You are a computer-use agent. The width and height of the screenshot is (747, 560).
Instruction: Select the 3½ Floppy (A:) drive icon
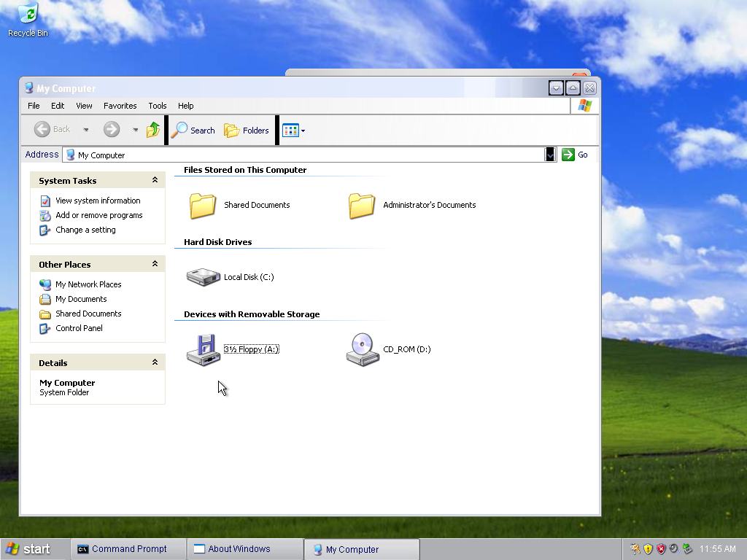pyautogui.click(x=204, y=349)
